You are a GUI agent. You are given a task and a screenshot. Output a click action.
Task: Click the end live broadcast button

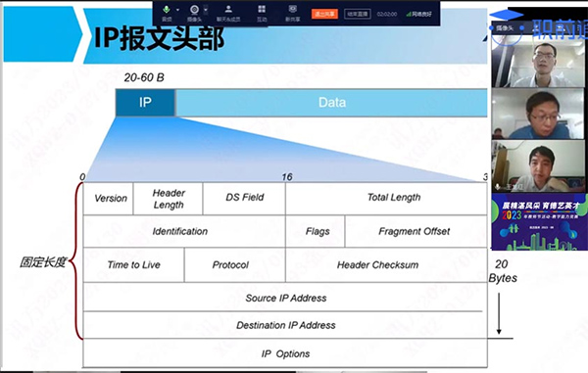[358, 14]
